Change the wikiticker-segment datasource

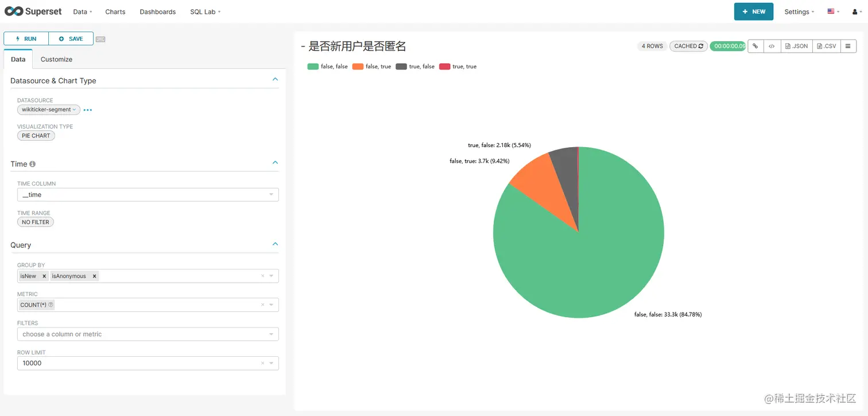click(49, 110)
